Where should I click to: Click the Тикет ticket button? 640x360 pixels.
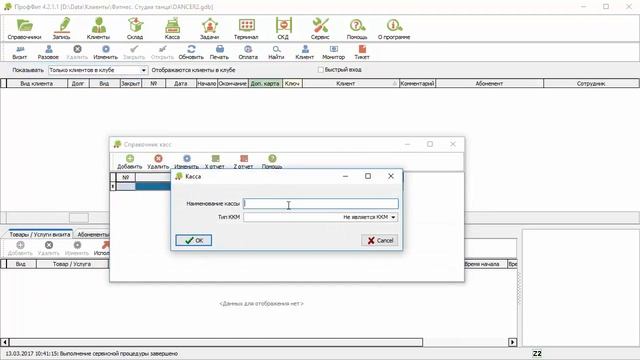coord(362,53)
